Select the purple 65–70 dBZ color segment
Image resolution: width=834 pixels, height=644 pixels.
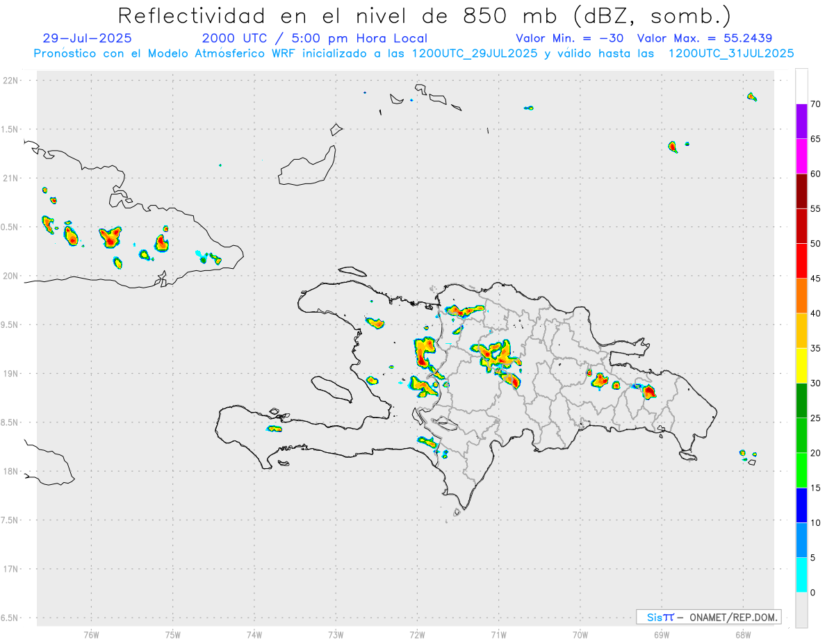(x=801, y=122)
